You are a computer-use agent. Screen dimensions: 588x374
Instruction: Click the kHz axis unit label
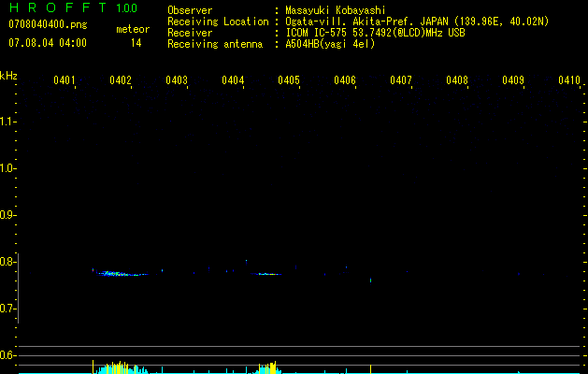[x=8, y=76]
